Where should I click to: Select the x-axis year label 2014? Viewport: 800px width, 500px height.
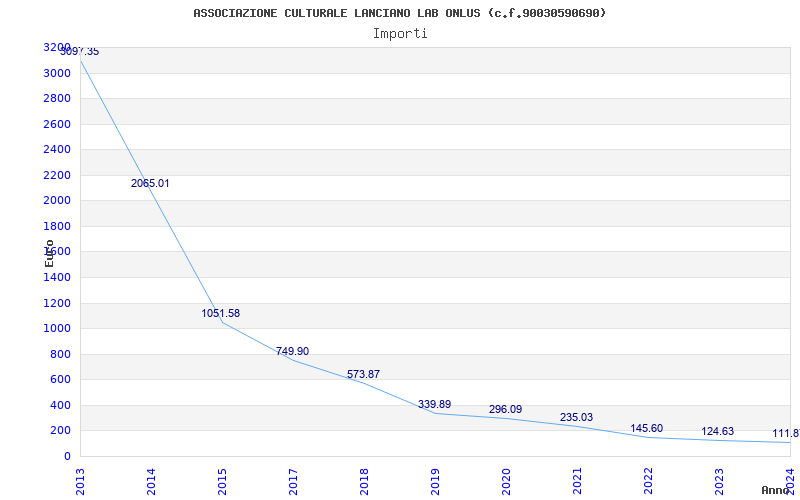click(x=151, y=482)
